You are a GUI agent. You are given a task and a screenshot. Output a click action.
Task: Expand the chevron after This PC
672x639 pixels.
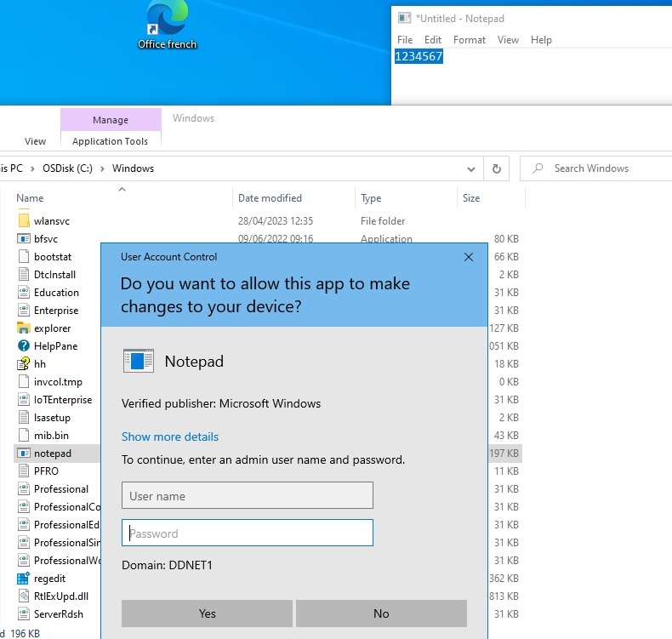[x=32, y=168]
